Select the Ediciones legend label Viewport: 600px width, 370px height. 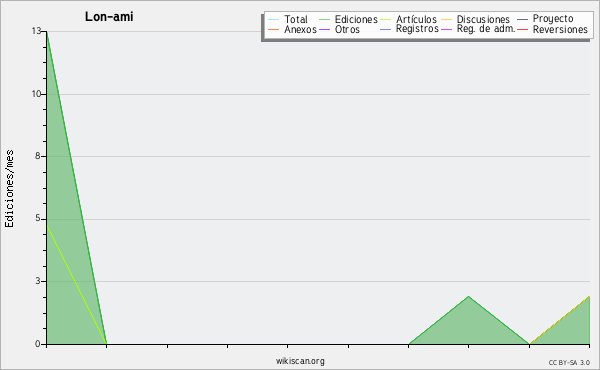(x=356, y=20)
